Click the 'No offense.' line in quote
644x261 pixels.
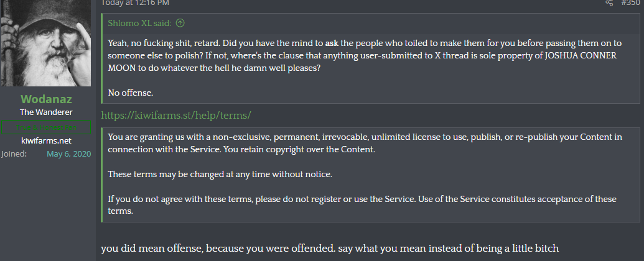pyautogui.click(x=130, y=93)
